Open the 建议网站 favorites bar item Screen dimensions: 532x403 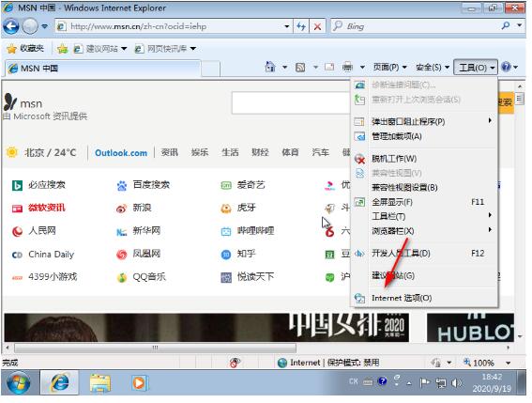[100, 49]
